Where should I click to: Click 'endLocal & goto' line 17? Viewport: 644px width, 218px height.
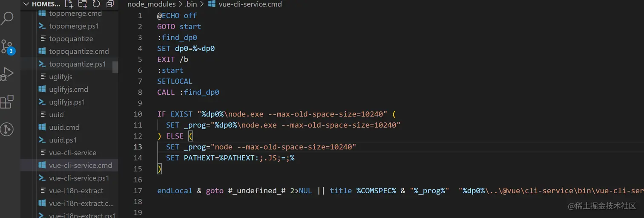(x=400, y=191)
